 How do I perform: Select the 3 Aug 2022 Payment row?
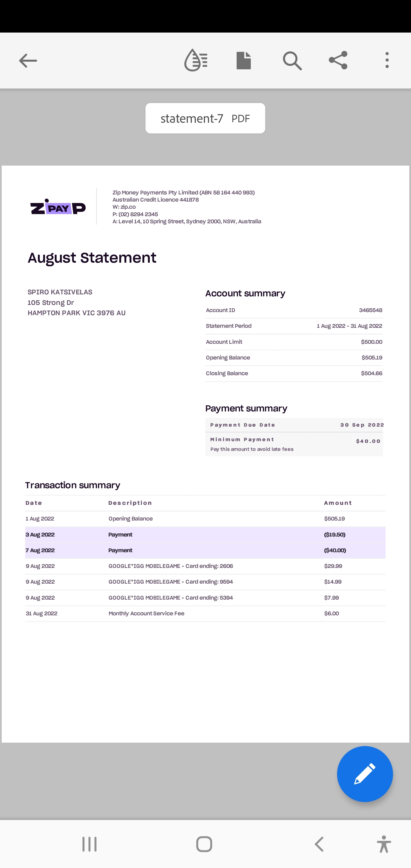click(x=205, y=535)
